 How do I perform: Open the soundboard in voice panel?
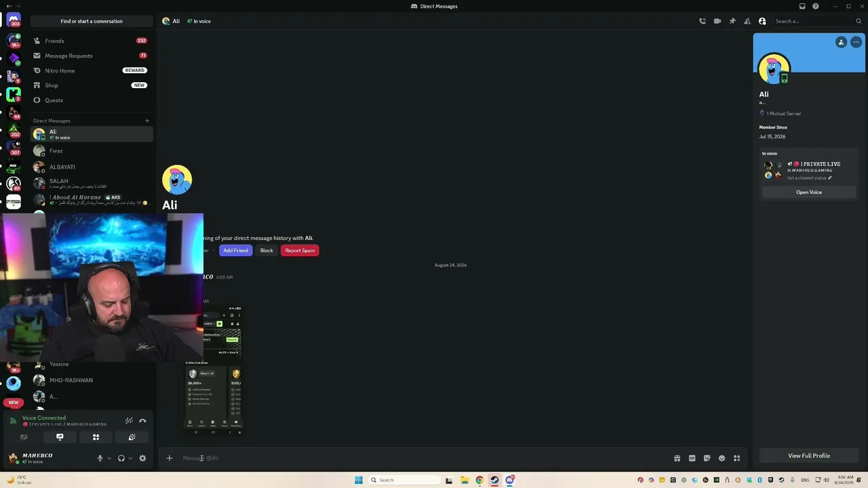click(x=132, y=437)
